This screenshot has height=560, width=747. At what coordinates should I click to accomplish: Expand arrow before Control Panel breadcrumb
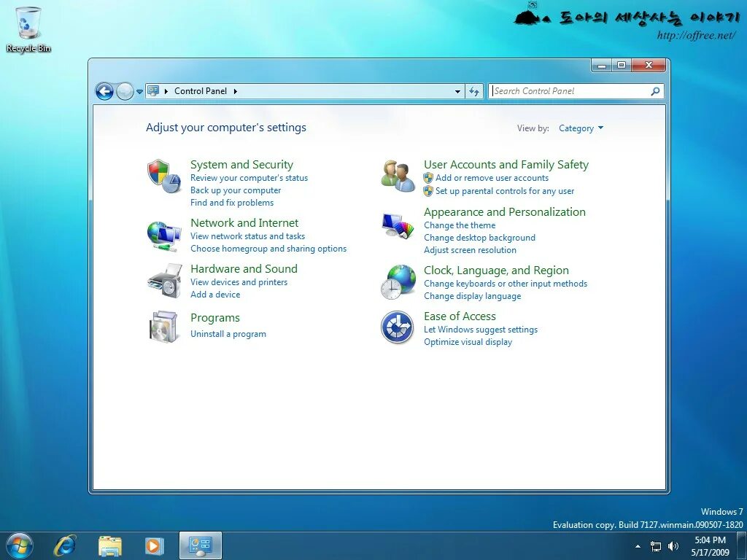(166, 91)
